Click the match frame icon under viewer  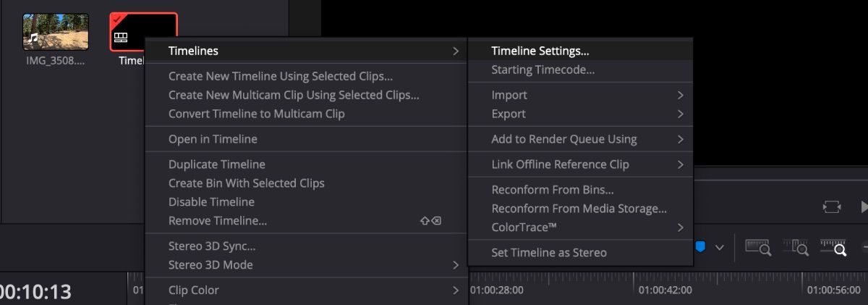click(x=831, y=207)
